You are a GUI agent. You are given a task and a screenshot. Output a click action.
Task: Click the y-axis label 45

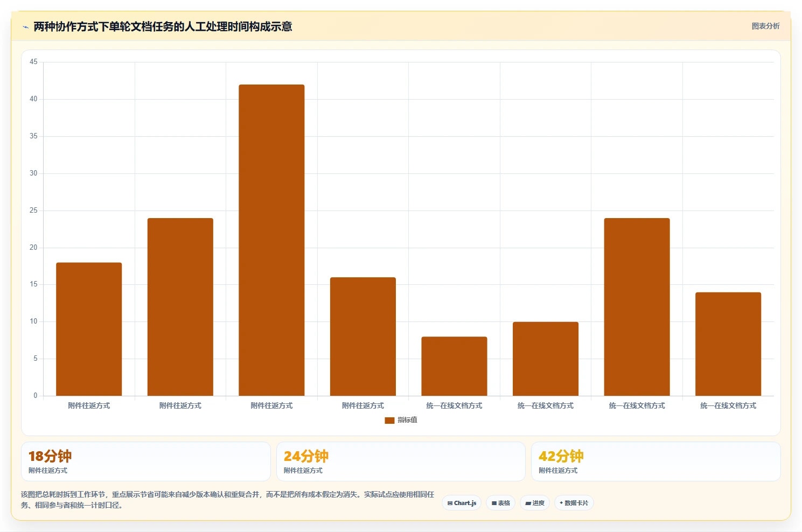(x=33, y=62)
